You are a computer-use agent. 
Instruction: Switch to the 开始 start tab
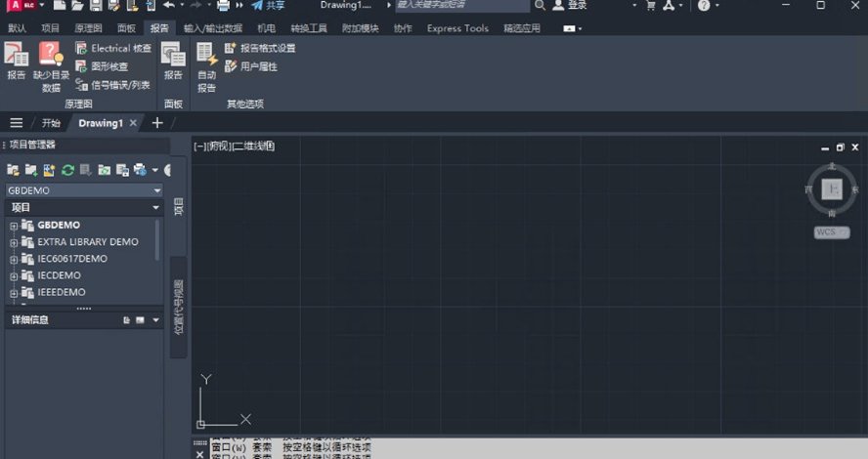coord(51,123)
